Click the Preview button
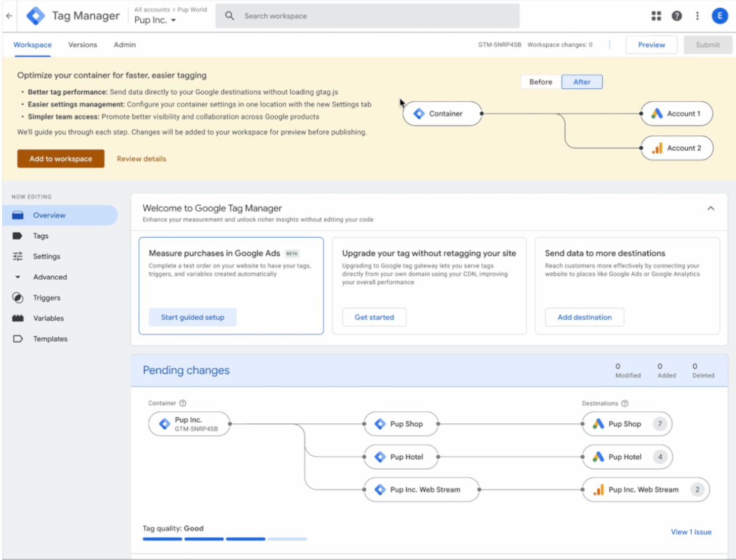 [x=651, y=45]
